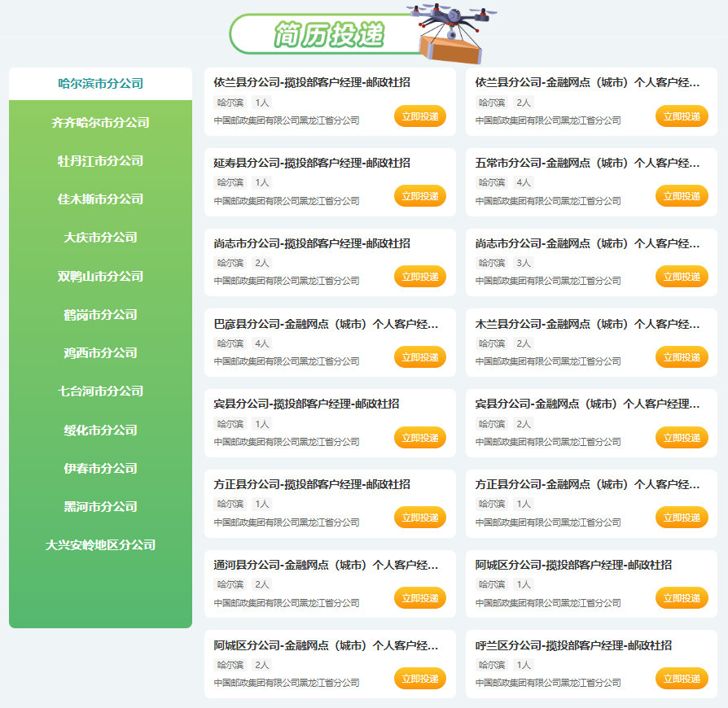Viewport: 728px width, 708px height.
Task: Click 中国邮政集团有限公司黑龙江省分公司 under 延寿县分公司 job
Action: coord(287,201)
